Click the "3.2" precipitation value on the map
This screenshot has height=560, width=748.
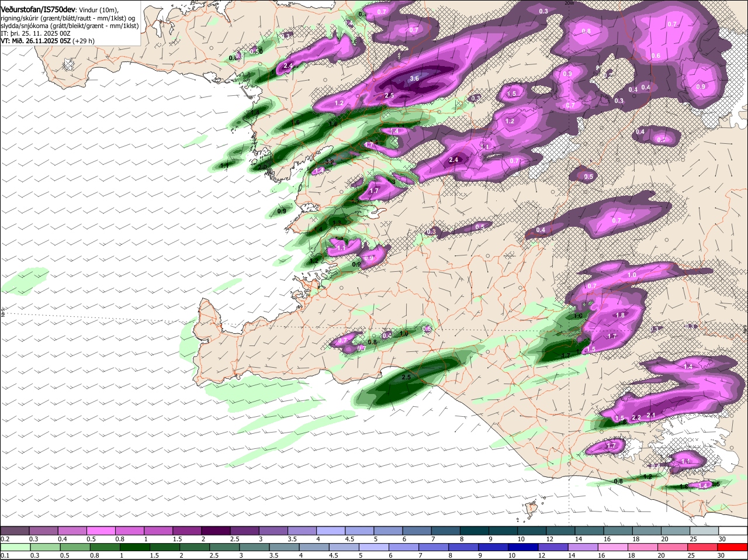329,162
